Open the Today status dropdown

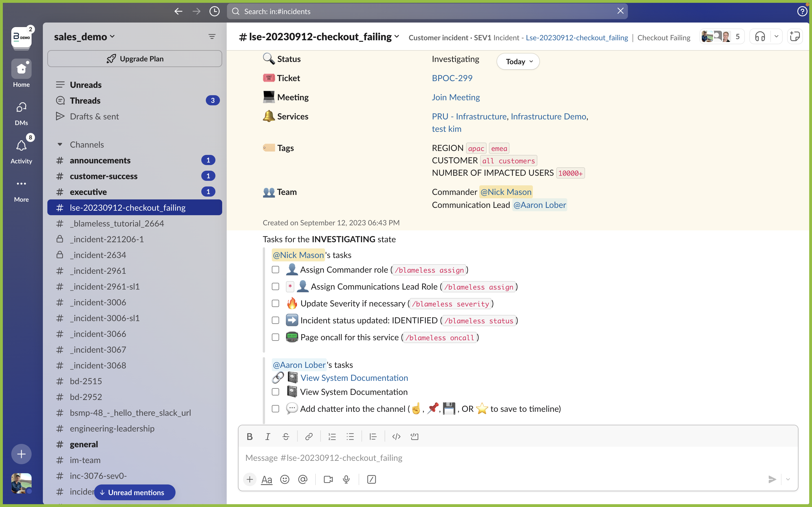(x=517, y=61)
